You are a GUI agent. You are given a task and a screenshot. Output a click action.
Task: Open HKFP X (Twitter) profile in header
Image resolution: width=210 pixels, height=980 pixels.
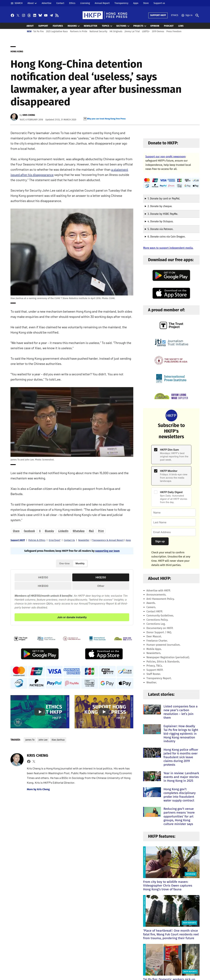click(18, 16)
